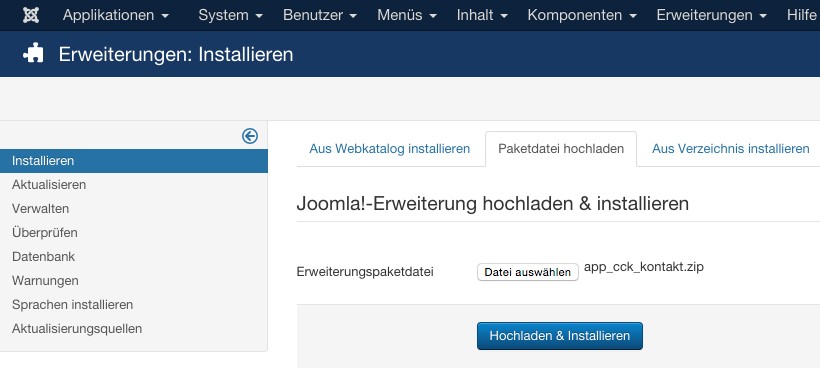Image resolution: width=820 pixels, height=383 pixels.
Task: Click the puzzle piece extensions icon
Action: pyautogui.click(x=33, y=54)
